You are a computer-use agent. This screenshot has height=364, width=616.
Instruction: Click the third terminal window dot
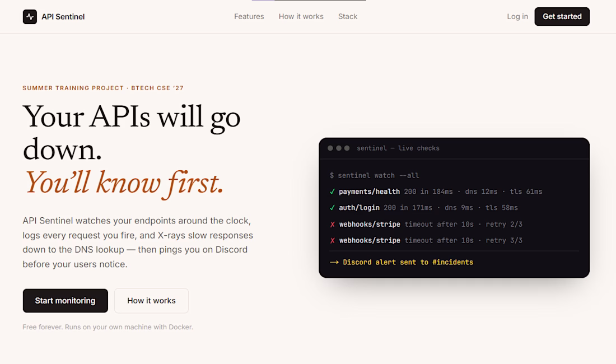tap(347, 148)
